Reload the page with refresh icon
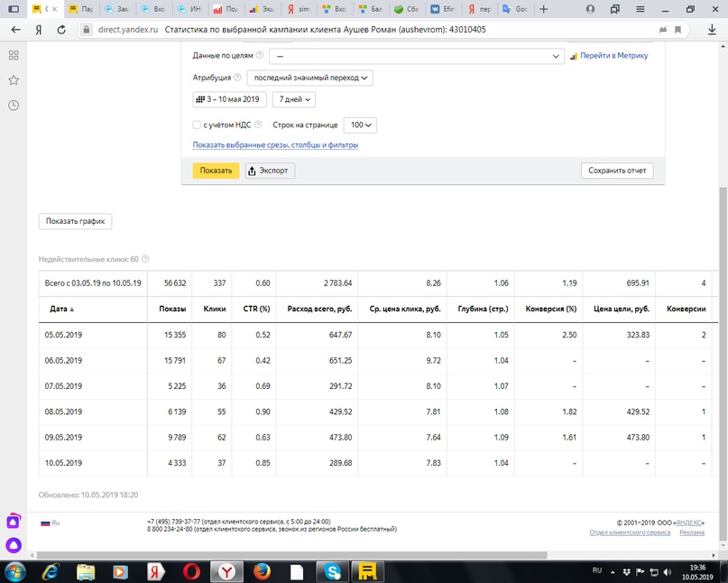This screenshot has width=728, height=583. (x=61, y=30)
